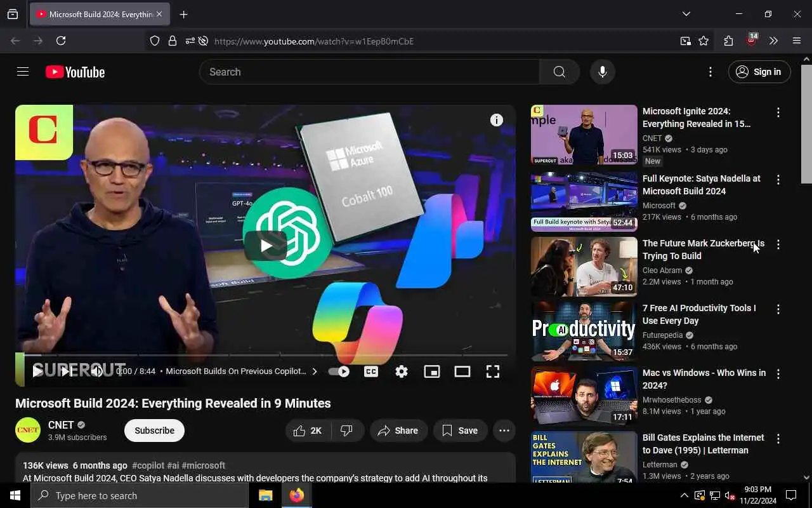The image size is (812, 508).
Task: Click the search magnifier button
Action: coord(559,72)
